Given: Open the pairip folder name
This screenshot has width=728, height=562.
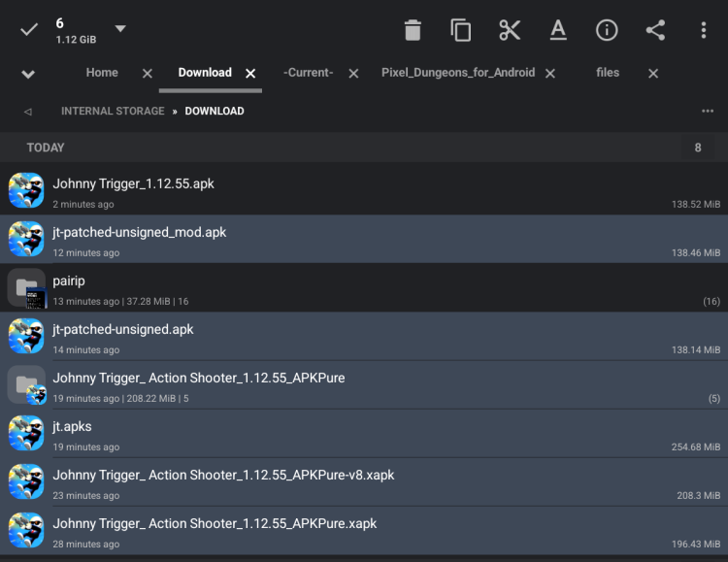Looking at the screenshot, I should coord(69,281).
